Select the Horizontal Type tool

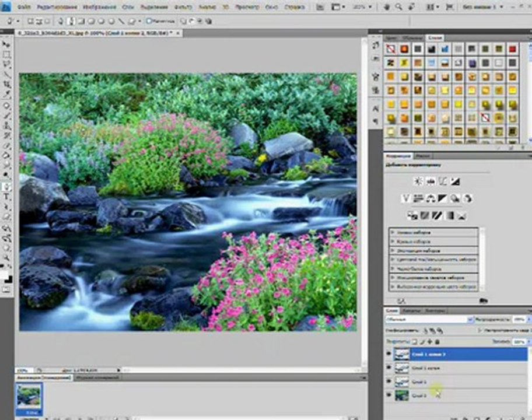click(6, 197)
